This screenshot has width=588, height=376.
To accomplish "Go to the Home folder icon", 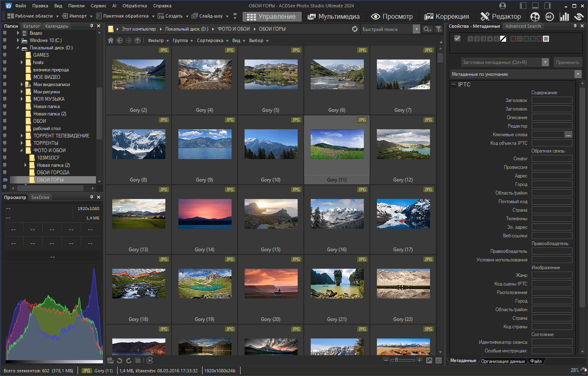I will pyautogui.click(x=111, y=40).
